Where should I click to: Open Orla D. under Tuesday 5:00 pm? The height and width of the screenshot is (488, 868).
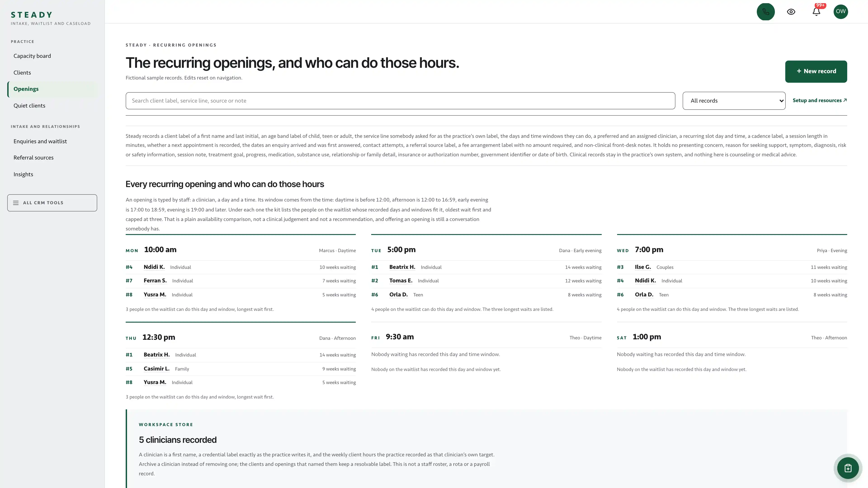click(x=398, y=295)
